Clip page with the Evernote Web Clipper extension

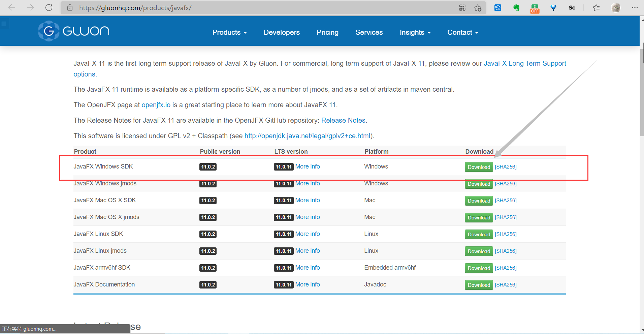(x=516, y=7)
